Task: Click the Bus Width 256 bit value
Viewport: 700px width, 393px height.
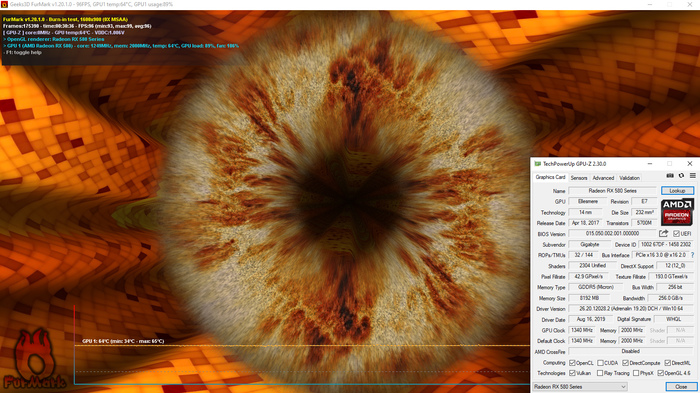Action: (675, 287)
